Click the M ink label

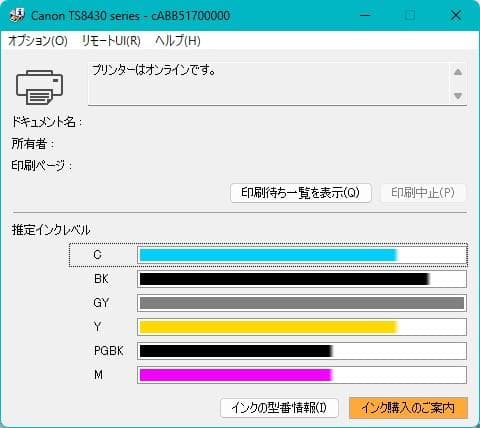click(98, 375)
